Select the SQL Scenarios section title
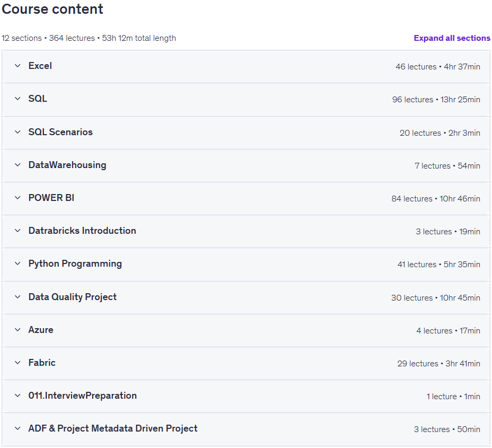492x448 pixels. pos(60,132)
